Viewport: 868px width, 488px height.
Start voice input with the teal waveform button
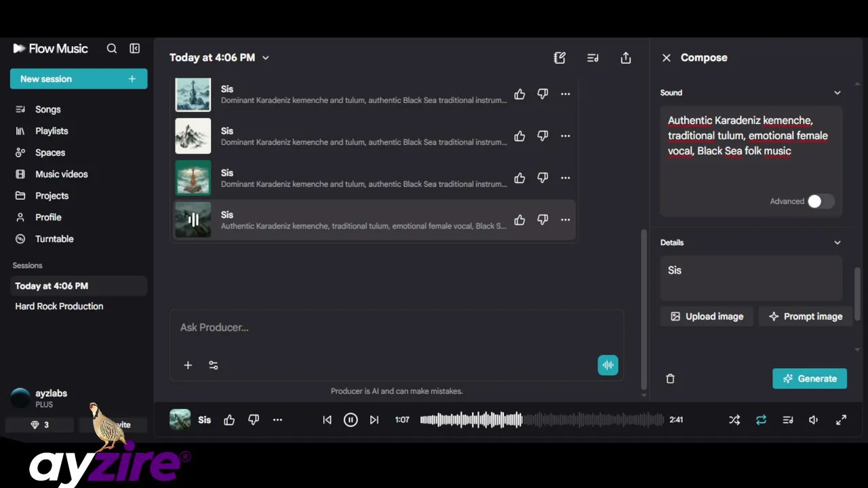click(x=608, y=365)
